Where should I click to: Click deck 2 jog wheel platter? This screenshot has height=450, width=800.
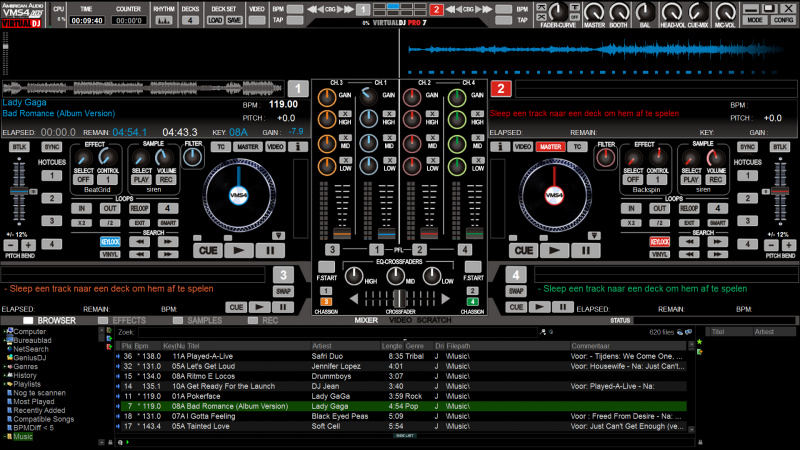point(555,195)
